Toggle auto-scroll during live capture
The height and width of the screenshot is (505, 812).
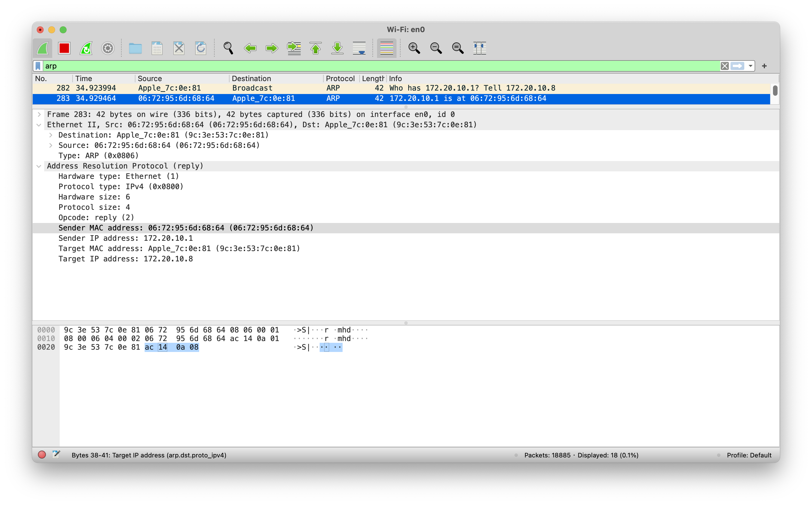point(359,48)
